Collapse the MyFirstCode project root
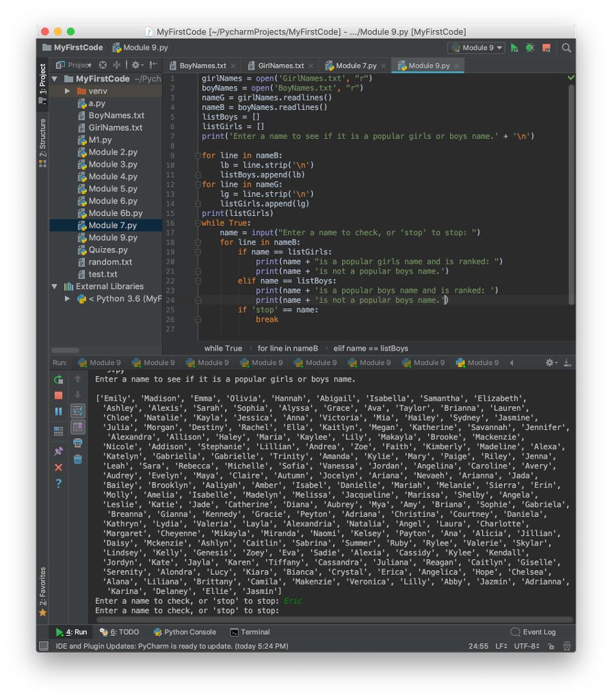 pos(55,79)
